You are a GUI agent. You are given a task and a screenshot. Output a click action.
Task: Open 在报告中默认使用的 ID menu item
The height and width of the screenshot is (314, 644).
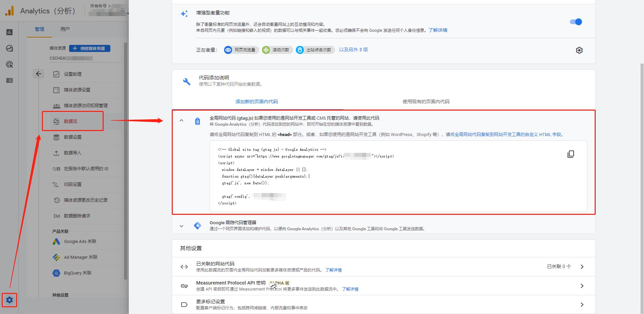tap(86, 169)
